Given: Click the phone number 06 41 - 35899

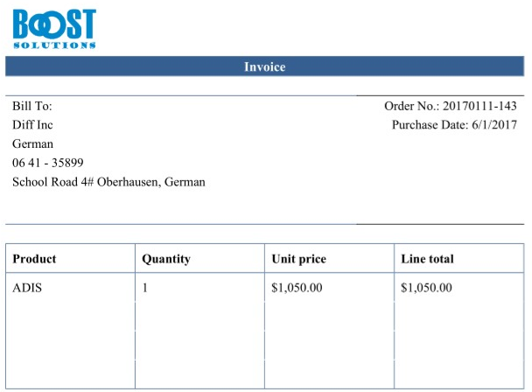Looking at the screenshot, I should point(48,163).
